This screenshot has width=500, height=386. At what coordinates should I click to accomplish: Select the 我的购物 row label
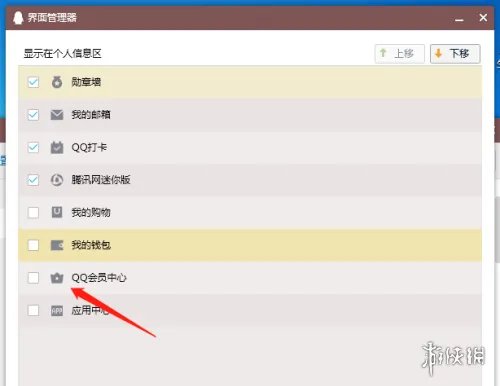(91, 212)
